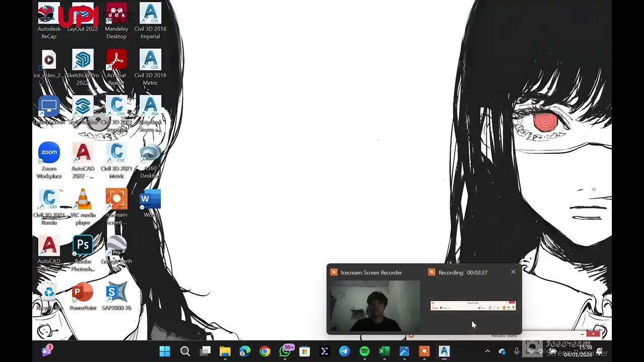The image size is (644, 362).
Task: Click the Adobe Photoshop desktop icon
Action: pos(83,253)
